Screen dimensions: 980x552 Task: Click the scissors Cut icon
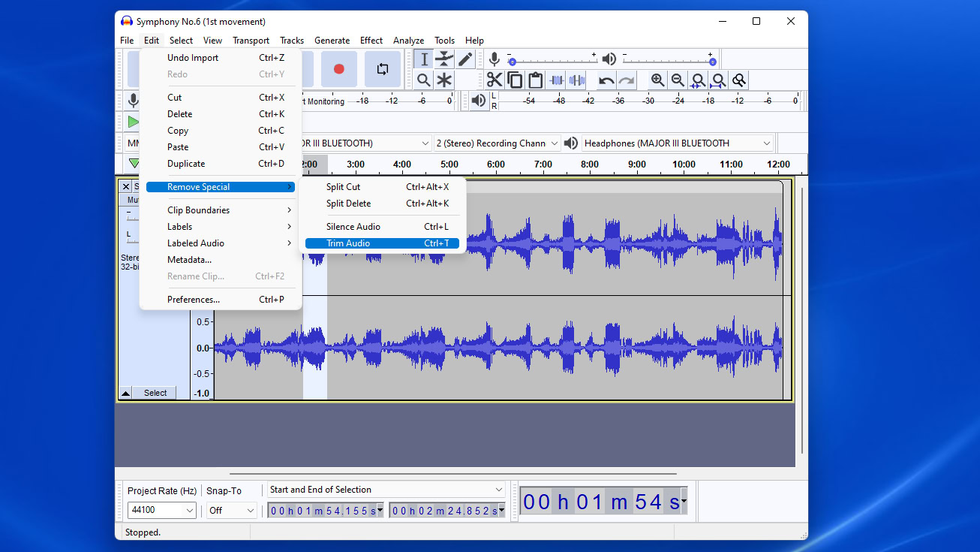tap(494, 80)
